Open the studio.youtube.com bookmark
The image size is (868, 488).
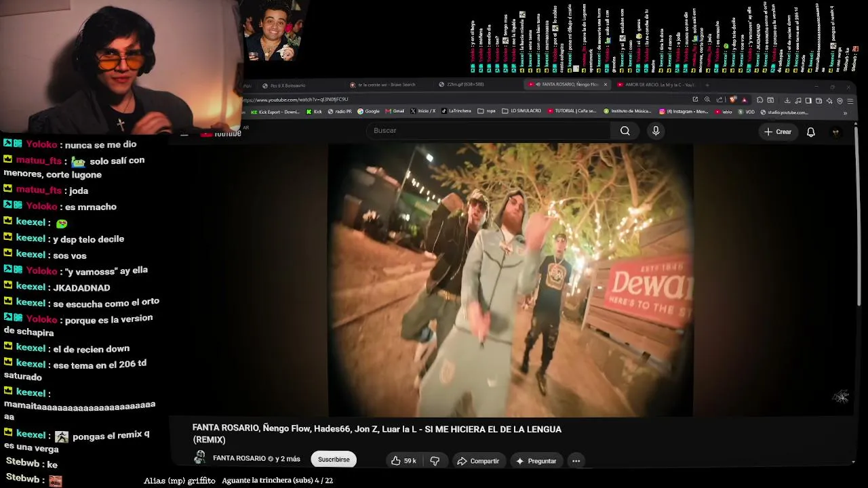coord(785,112)
